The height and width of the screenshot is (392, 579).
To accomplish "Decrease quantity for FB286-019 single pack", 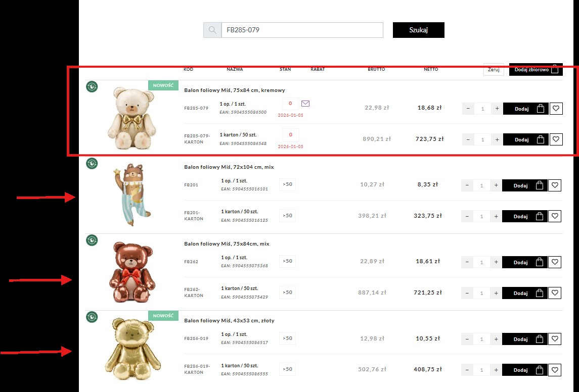I will tap(467, 339).
